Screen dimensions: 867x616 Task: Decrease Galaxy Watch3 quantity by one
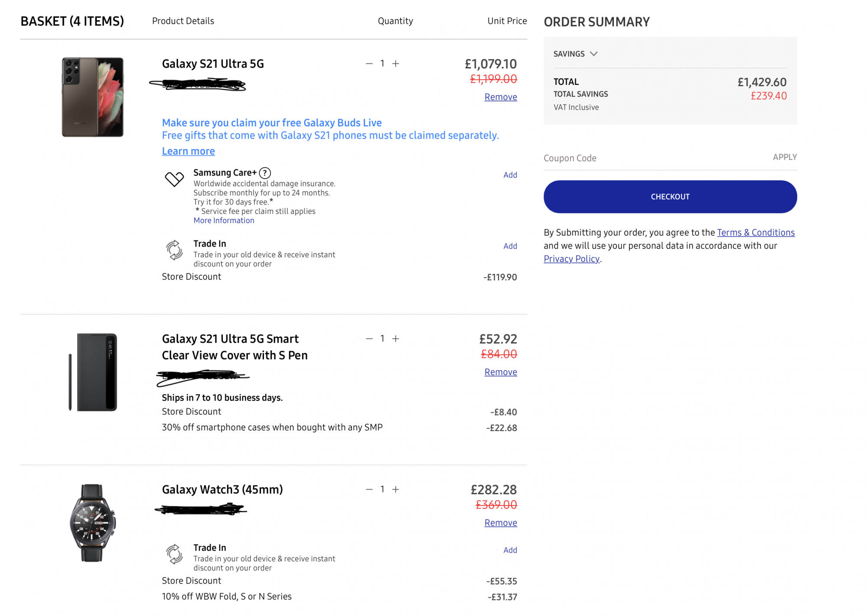click(369, 490)
